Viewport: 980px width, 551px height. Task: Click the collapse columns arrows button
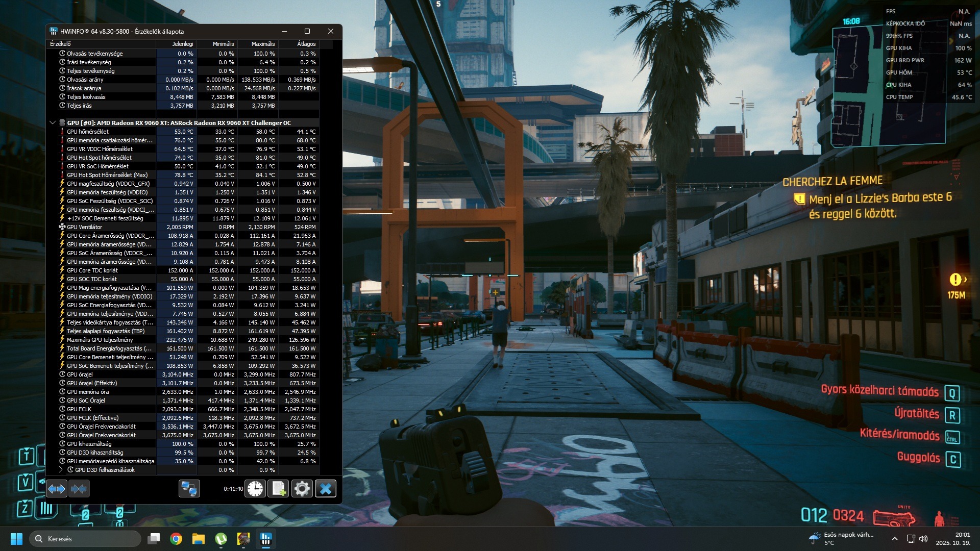(79, 489)
